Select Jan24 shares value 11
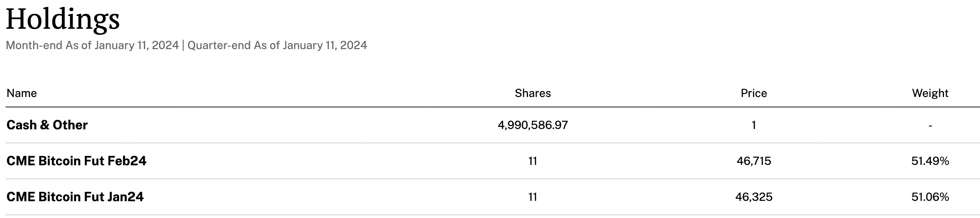Screen dimensions: 980x218 pyautogui.click(x=533, y=197)
